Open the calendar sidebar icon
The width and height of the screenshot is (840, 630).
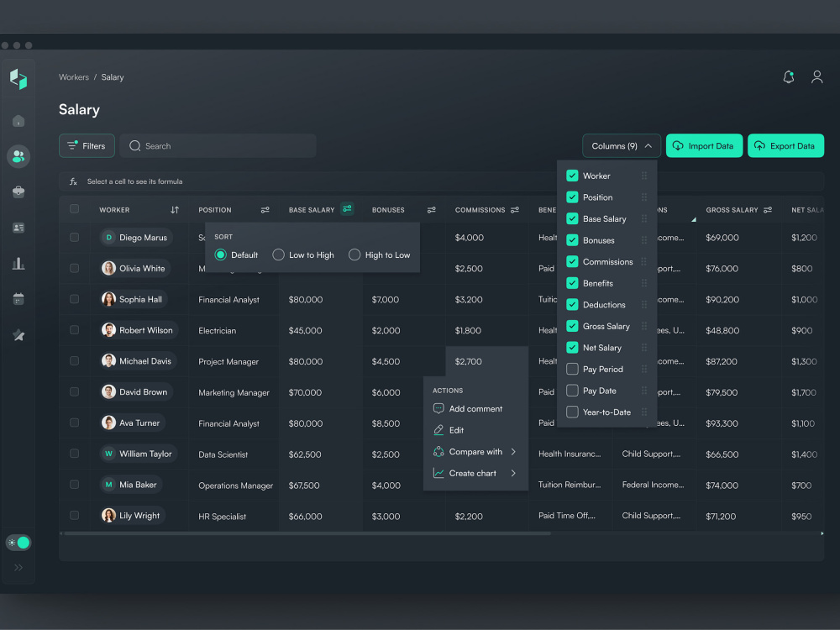18,299
